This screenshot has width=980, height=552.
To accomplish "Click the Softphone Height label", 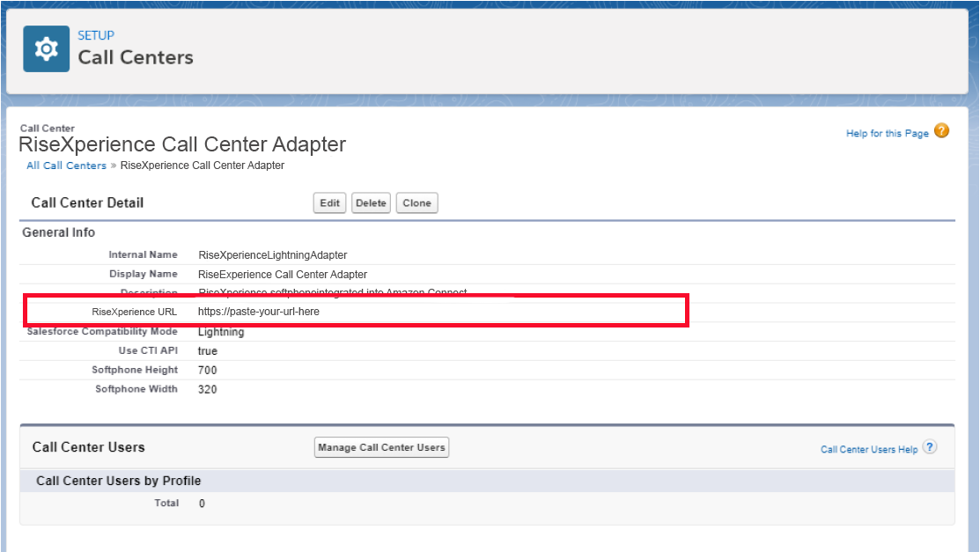I will tap(135, 370).
